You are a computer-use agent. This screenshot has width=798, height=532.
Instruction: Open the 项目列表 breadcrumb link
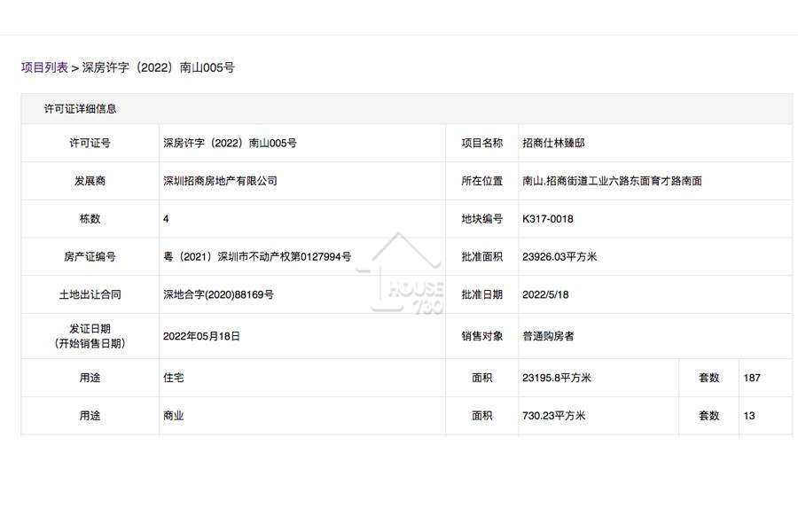(x=44, y=67)
